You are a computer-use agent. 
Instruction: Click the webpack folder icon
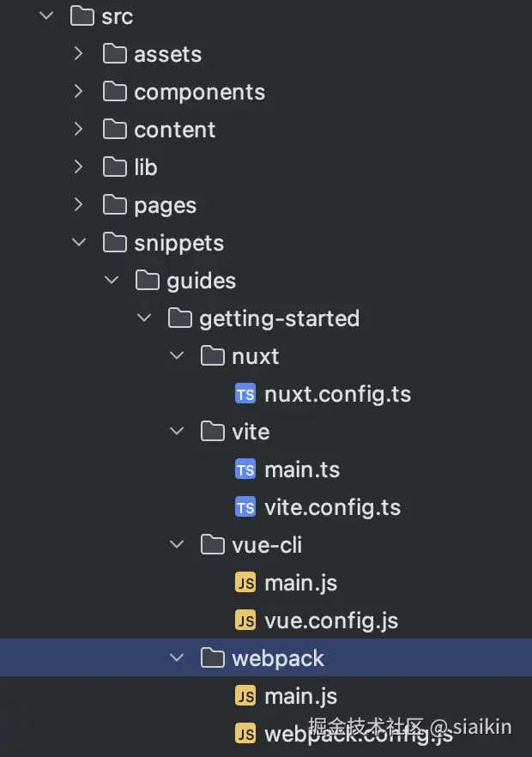[x=212, y=659]
